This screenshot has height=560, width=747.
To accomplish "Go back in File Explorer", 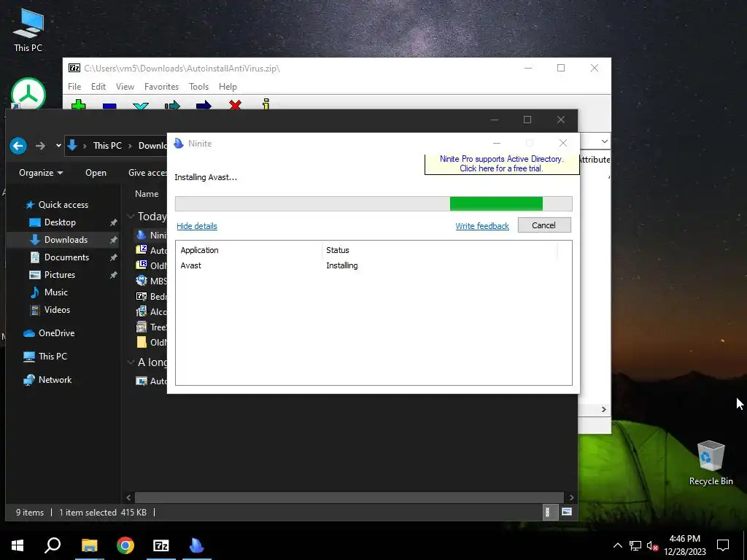I will [x=18, y=146].
